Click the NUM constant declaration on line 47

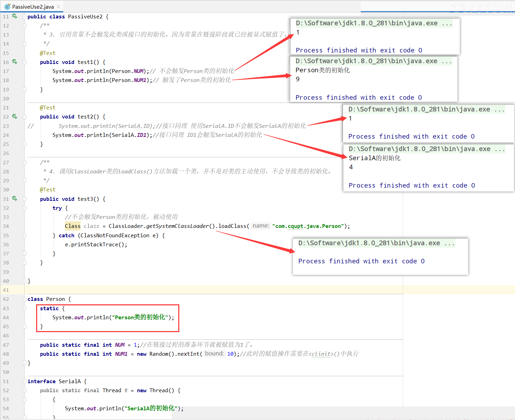(x=120, y=345)
